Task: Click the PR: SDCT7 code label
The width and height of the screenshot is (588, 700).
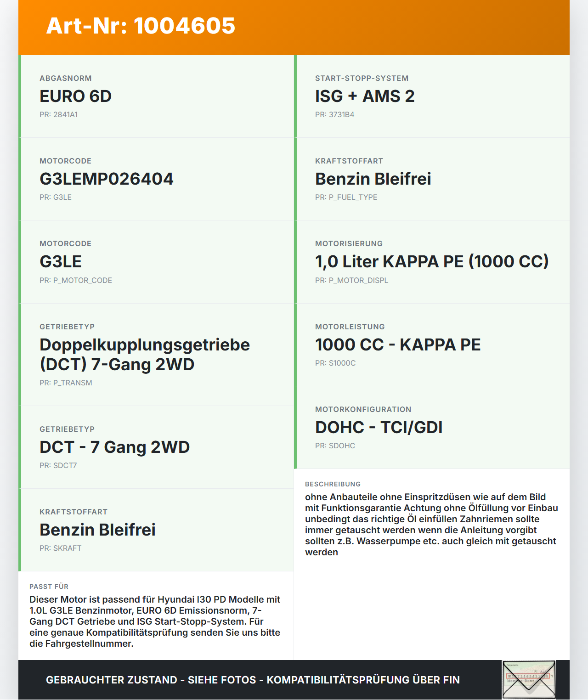Action: click(x=58, y=465)
